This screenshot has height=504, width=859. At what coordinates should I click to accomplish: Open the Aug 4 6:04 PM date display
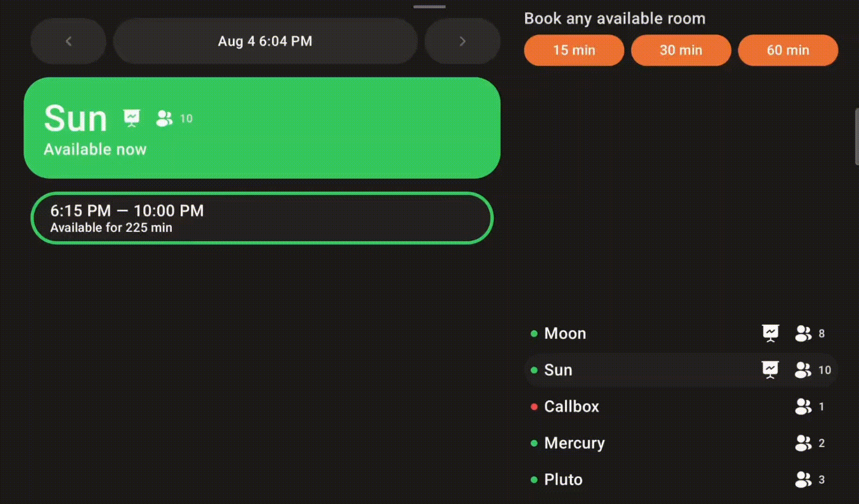pyautogui.click(x=265, y=41)
